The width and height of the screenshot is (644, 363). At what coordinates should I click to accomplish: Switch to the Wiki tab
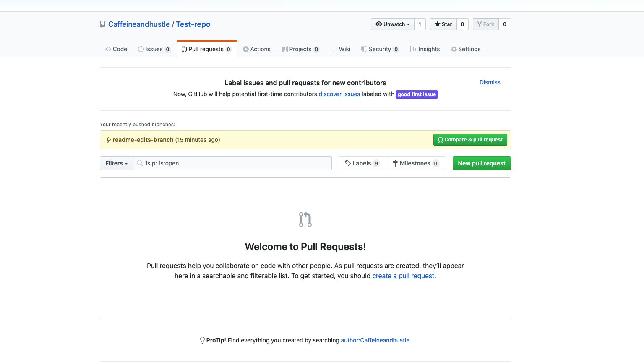341,49
